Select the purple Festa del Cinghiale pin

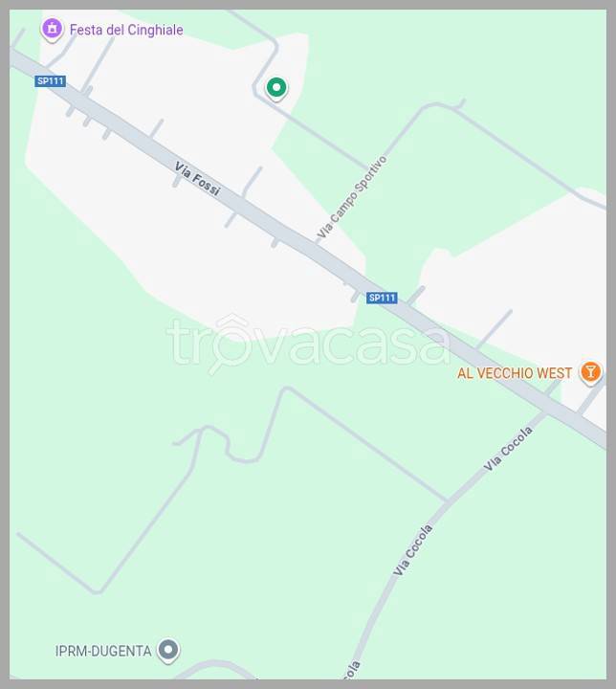tap(53, 29)
